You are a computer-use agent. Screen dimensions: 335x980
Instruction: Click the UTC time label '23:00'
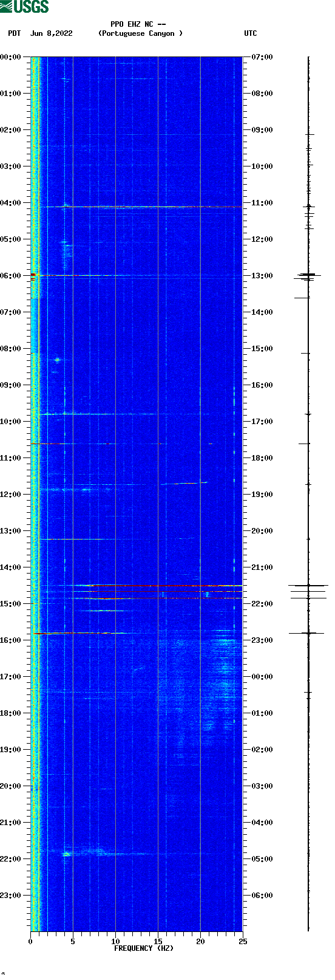(262, 640)
